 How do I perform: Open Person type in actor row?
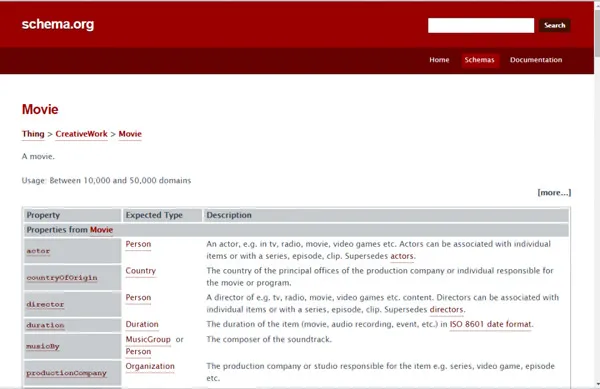click(x=138, y=244)
